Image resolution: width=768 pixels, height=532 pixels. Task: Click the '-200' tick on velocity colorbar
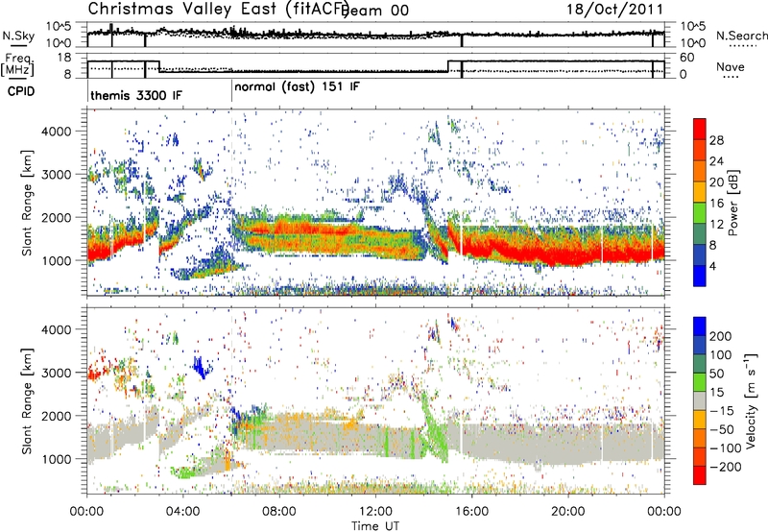(726, 467)
